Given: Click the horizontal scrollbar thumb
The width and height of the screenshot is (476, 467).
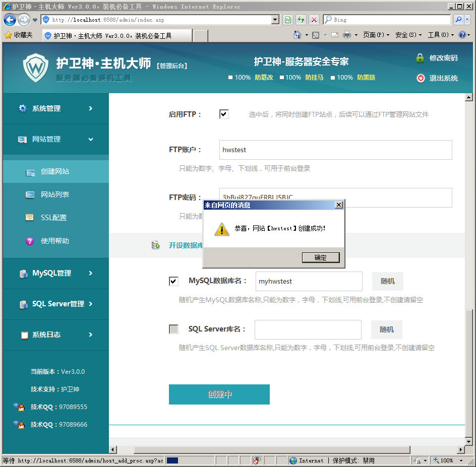Looking at the screenshot, I should point(272,449).
